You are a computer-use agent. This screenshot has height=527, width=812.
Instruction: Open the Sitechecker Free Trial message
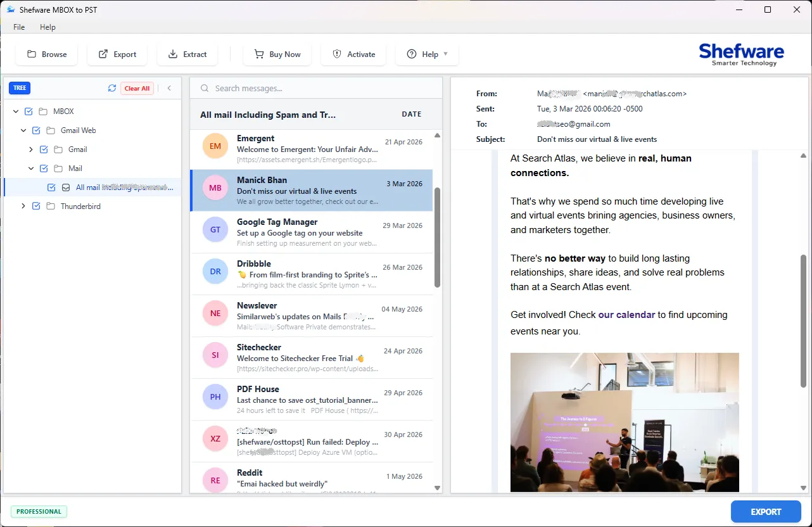(x=312, y=358)
